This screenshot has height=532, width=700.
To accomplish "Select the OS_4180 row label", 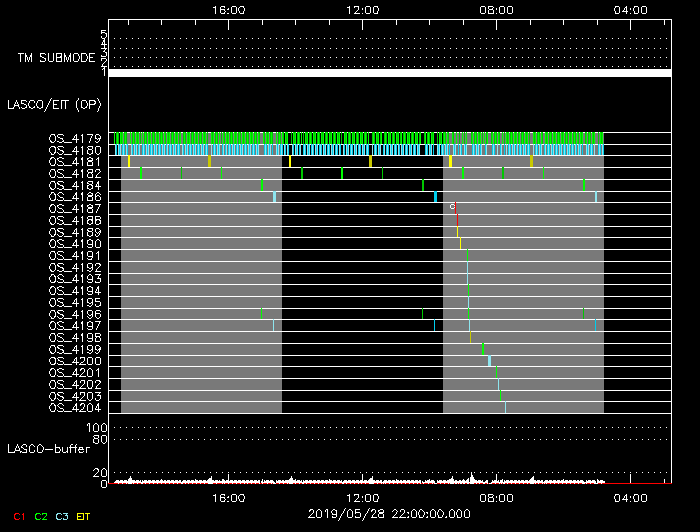I will click(74, 150).
